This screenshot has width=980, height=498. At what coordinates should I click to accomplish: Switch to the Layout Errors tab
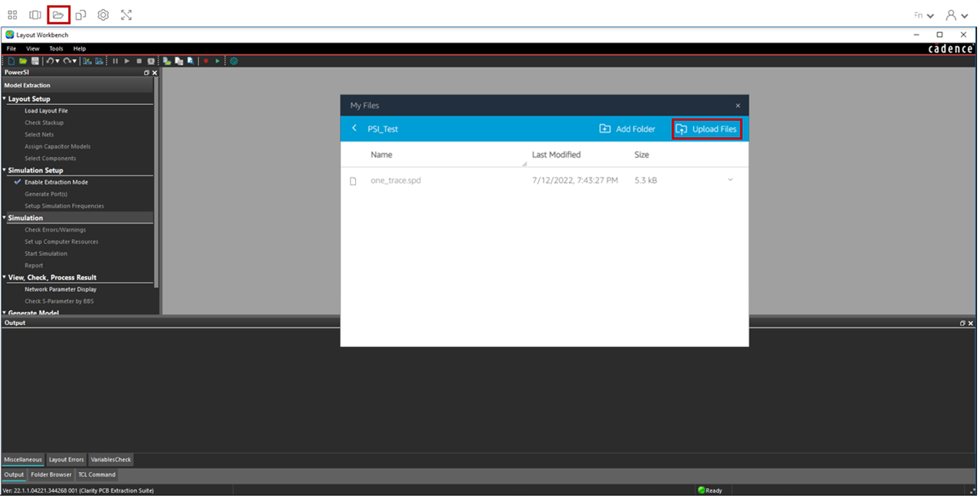[x=66, y=460]
